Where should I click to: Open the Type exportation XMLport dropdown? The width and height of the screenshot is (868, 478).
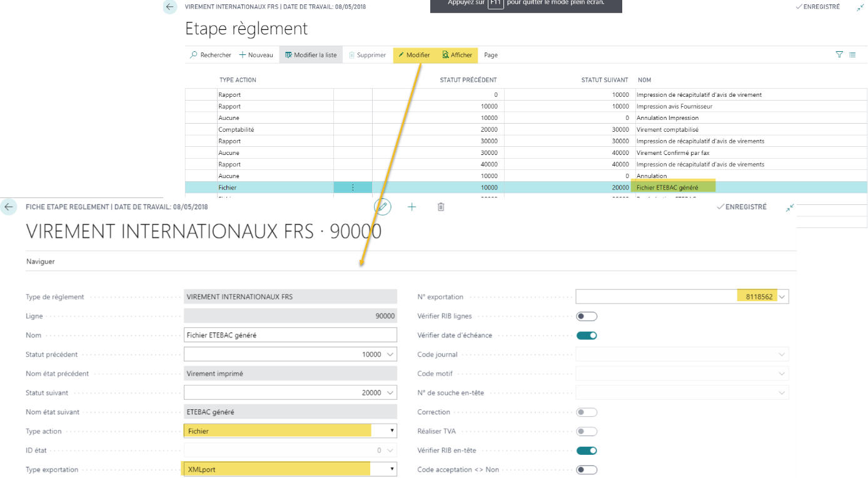pyautogui.click(x=392, y=469)
